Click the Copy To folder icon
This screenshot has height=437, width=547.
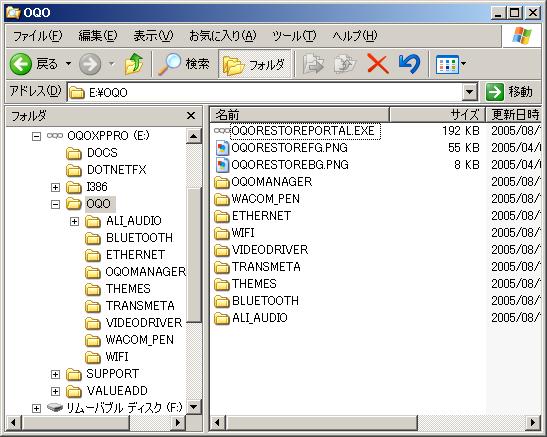click(345, 64)
